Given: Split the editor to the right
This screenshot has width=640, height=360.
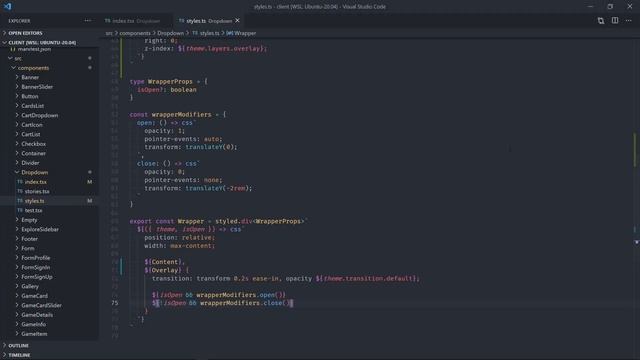Looking at the screenshot, I should tap(615, 20).
